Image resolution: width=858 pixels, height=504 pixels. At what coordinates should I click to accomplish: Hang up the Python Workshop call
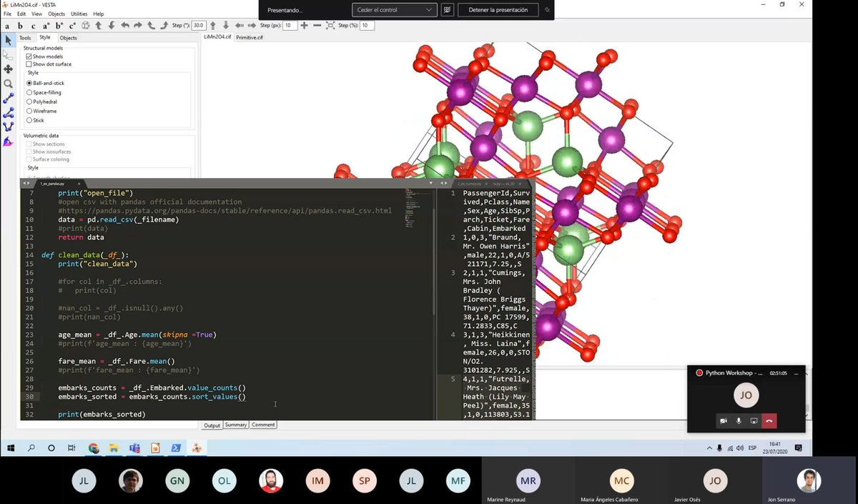[x=769, y=421]
